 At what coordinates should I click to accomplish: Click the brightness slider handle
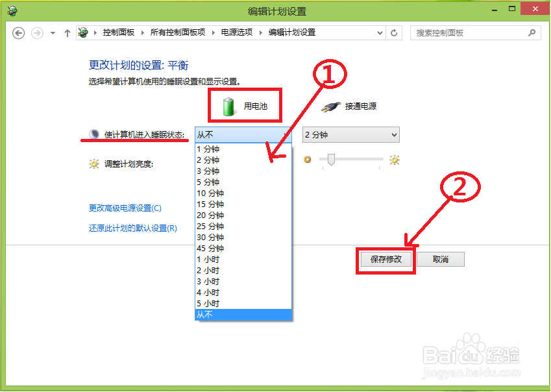(x=331, y=160)
